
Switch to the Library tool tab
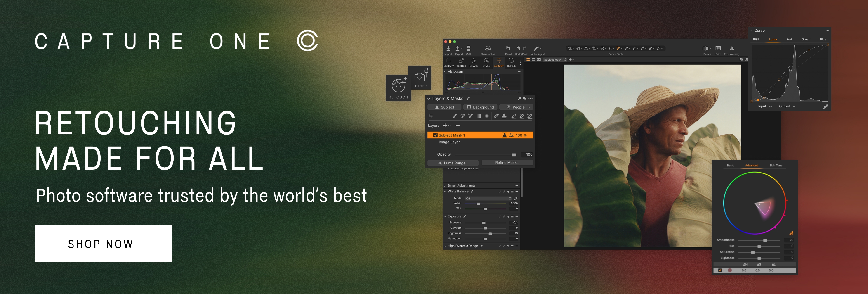point(448,62)
